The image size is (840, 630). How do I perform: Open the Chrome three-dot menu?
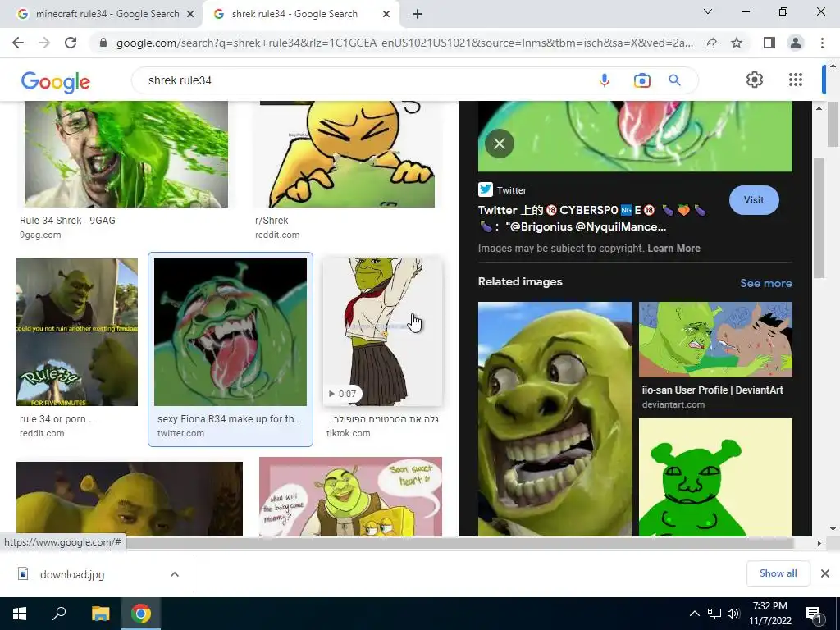click(x=822, y=43)
